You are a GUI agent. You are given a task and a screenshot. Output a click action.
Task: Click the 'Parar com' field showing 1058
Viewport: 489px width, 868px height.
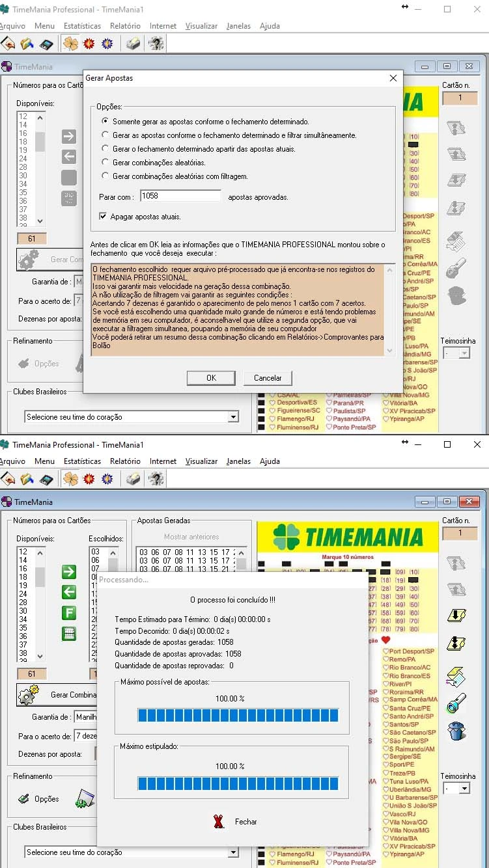point(180,196)
